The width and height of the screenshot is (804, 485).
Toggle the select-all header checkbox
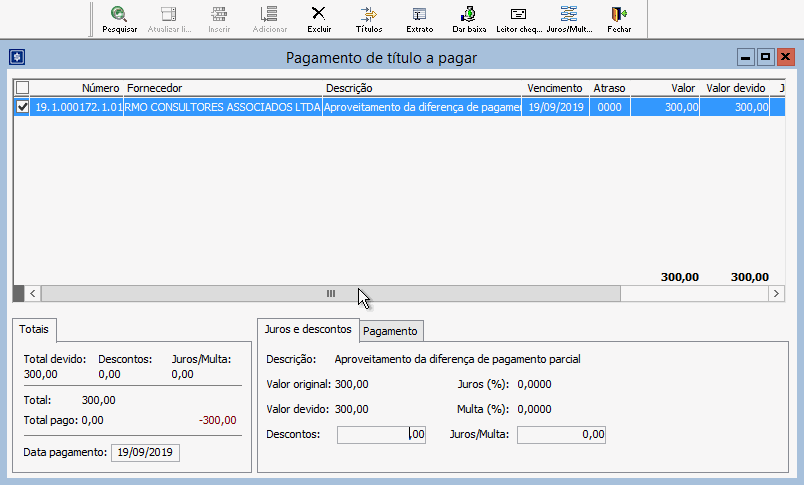click(23, 88)
